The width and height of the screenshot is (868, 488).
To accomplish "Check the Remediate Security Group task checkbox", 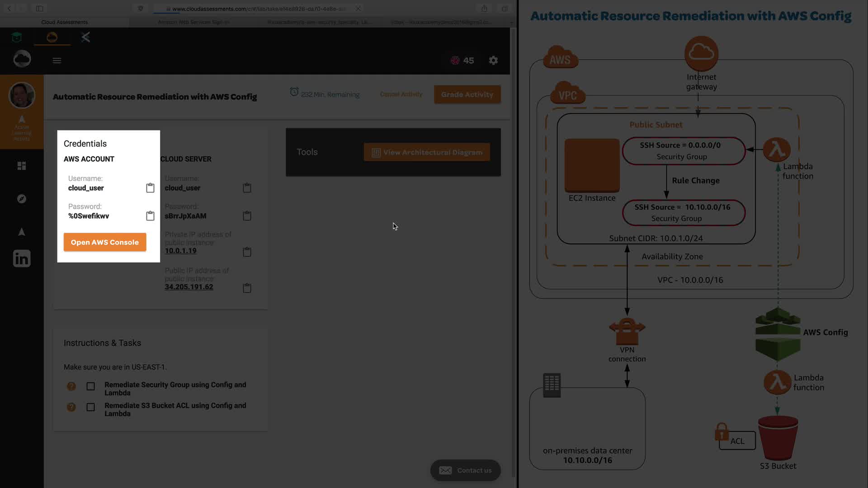I will click(91, 386).
